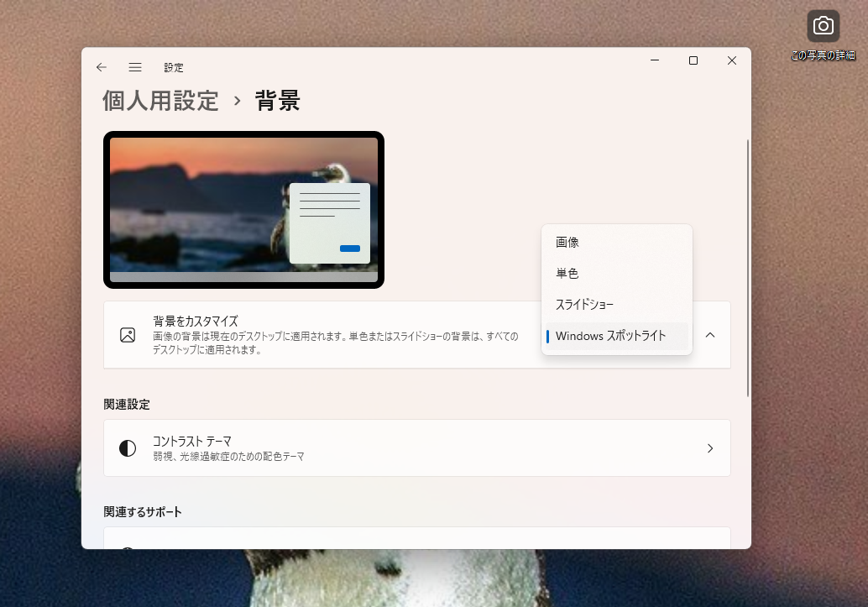868x607 pixels.
Task: Open the navigation hamburger menu
Action: [x=134, y=67]
